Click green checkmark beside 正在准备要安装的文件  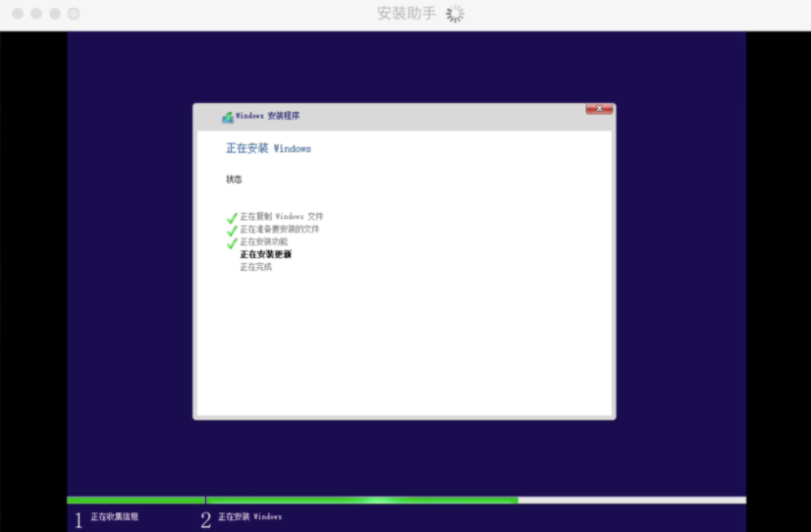pyautogui.click(x=232, y=231)
